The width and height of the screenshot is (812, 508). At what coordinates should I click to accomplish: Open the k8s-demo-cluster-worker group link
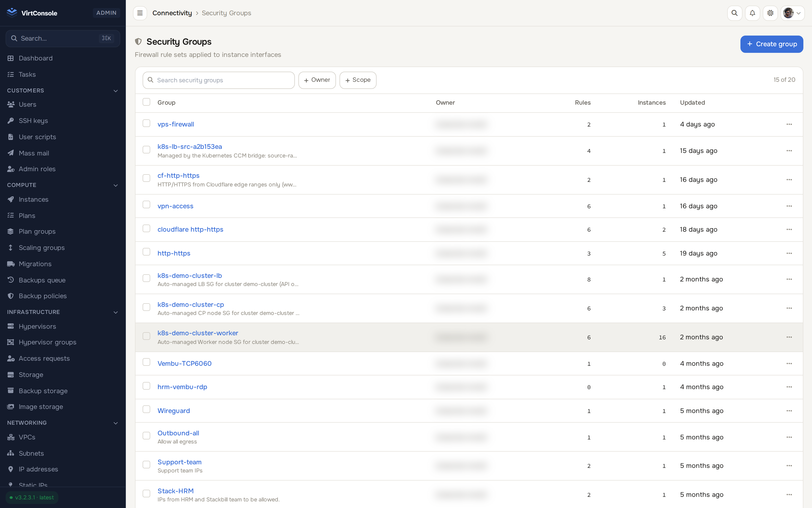coord(198,333)
